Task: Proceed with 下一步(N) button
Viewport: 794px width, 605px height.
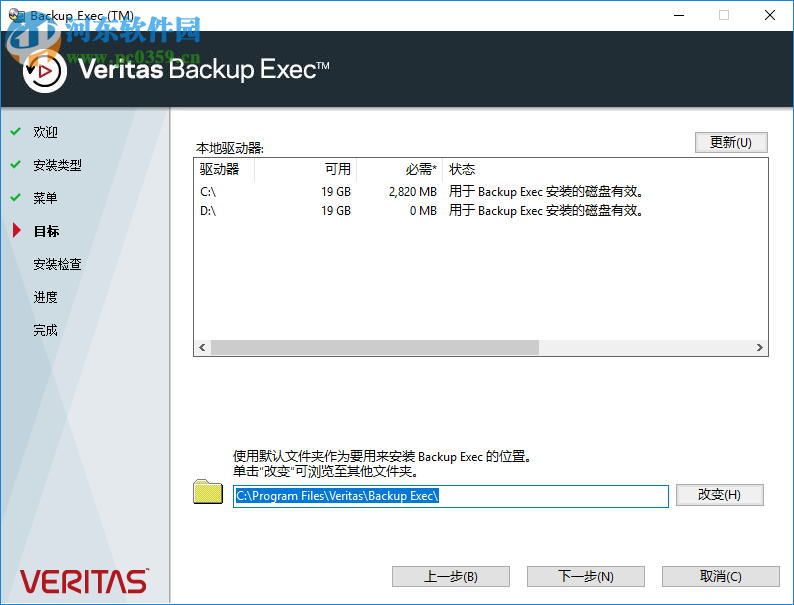Action: [x=586, y=576]
